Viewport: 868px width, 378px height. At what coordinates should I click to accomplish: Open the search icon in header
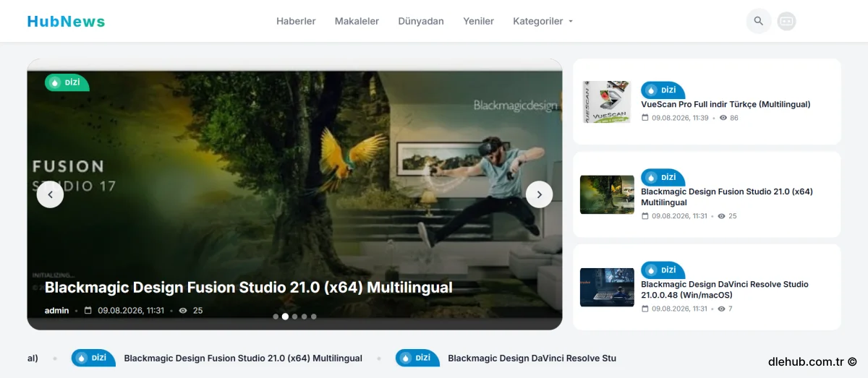[759, 21]
